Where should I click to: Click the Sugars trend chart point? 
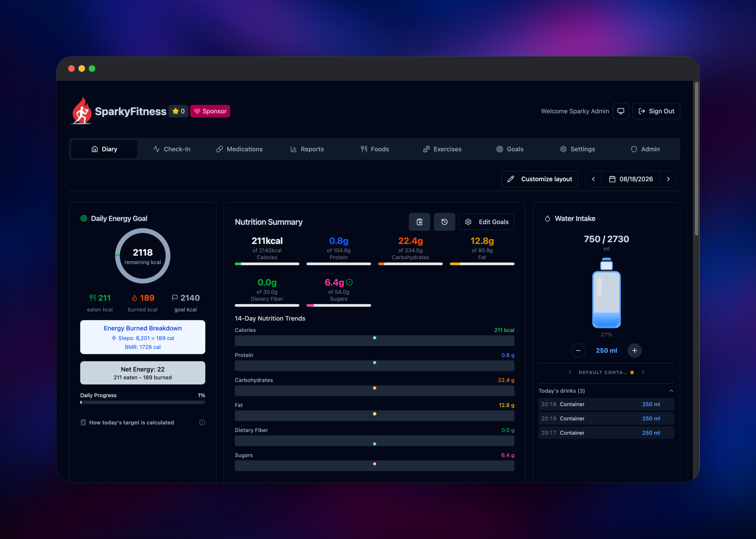click(375, 464)
